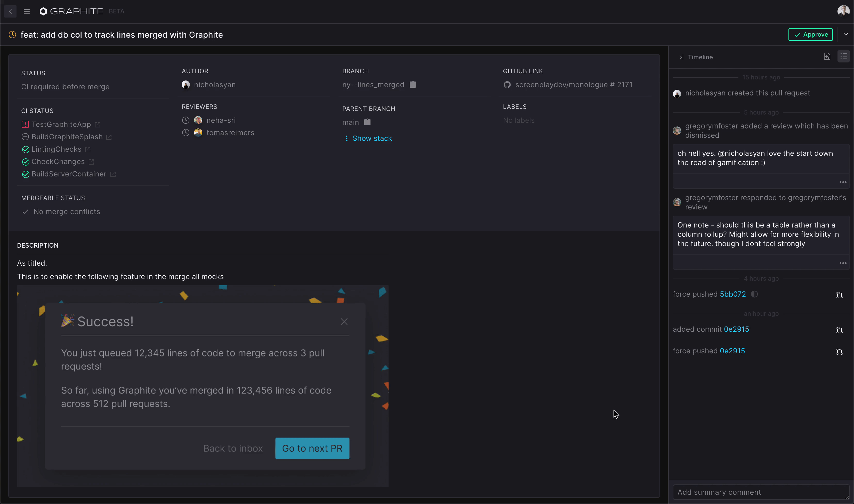Viewport: 854px width, 504px height.
Task: Copy the ny--lines_merged branch name via clipboard icon
Action: [x=413, y=85]
